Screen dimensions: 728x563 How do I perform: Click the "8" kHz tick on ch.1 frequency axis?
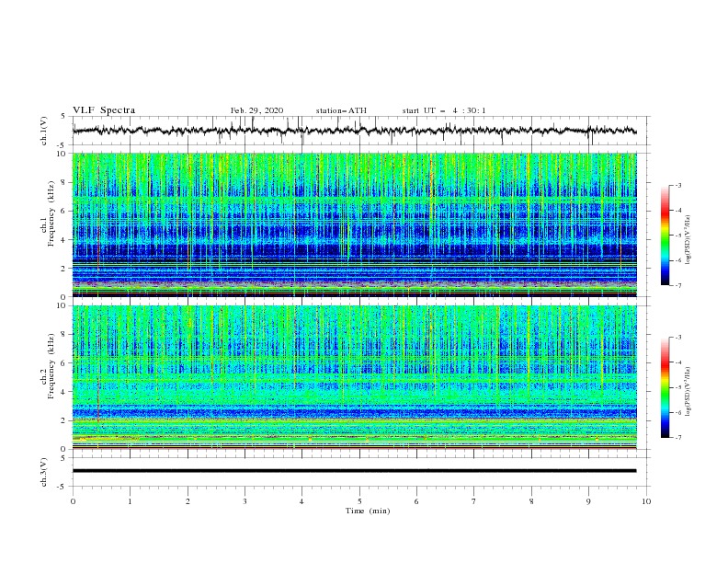[64, 182]
